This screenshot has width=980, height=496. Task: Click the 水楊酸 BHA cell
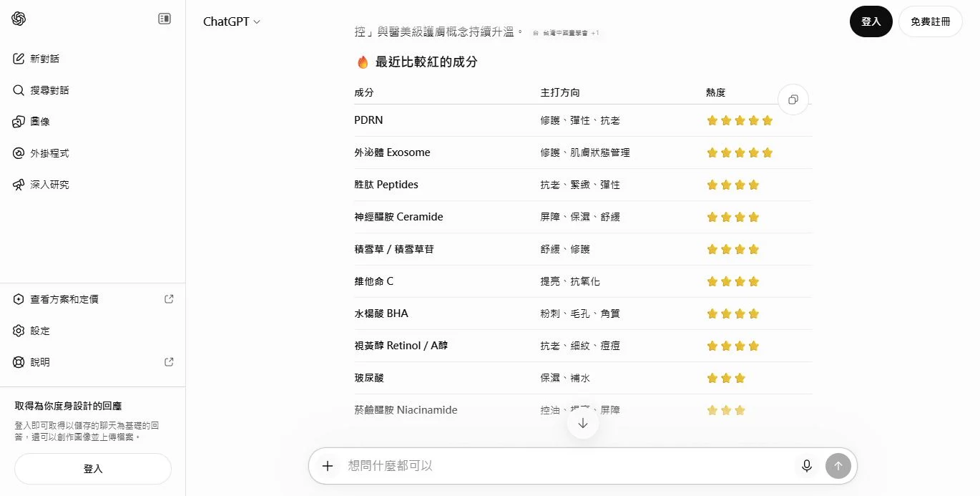pyautogui.click(x=381, y=313)
